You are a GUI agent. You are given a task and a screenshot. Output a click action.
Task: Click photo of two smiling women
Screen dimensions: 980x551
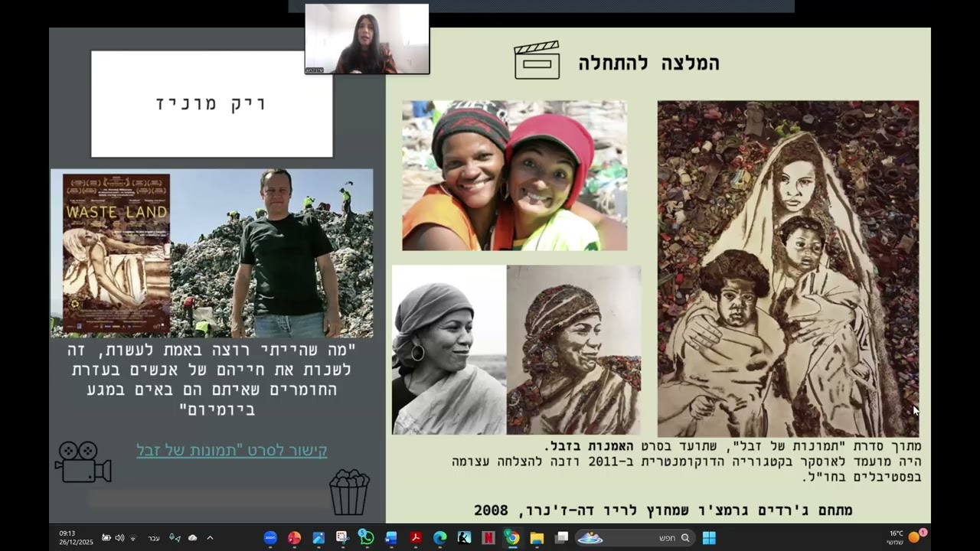pyautogui.click(x=514, y=175)
